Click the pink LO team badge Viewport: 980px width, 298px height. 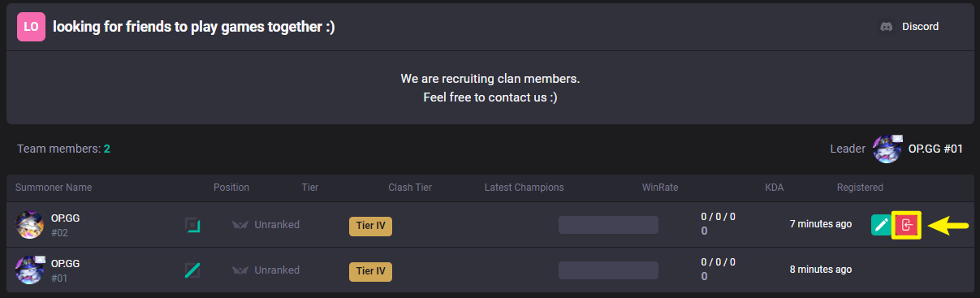pos(31,27)
